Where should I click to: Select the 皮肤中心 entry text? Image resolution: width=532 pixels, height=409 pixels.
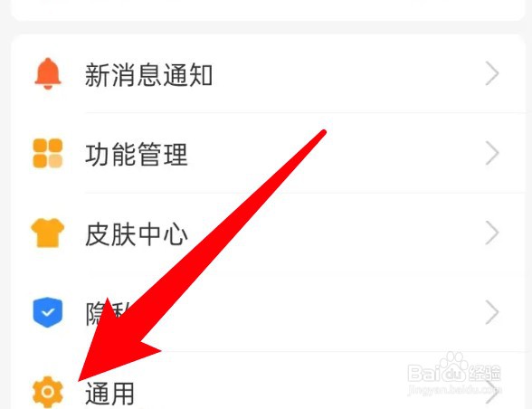136,233
